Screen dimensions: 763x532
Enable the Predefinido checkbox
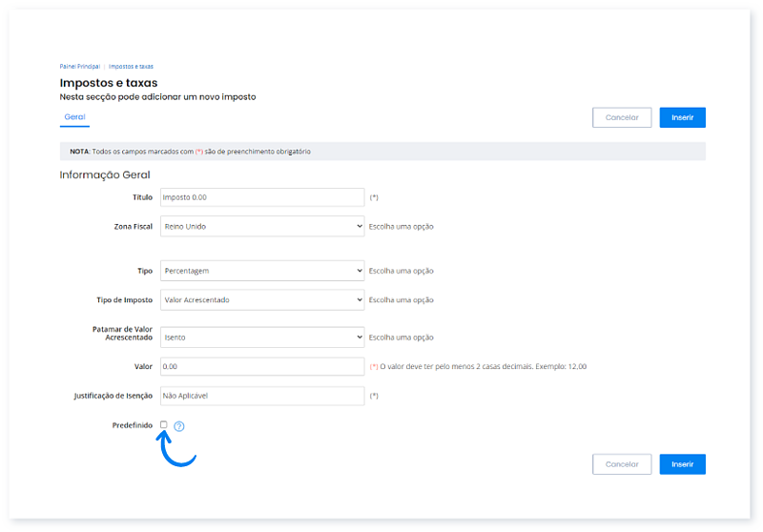point(164,424)
